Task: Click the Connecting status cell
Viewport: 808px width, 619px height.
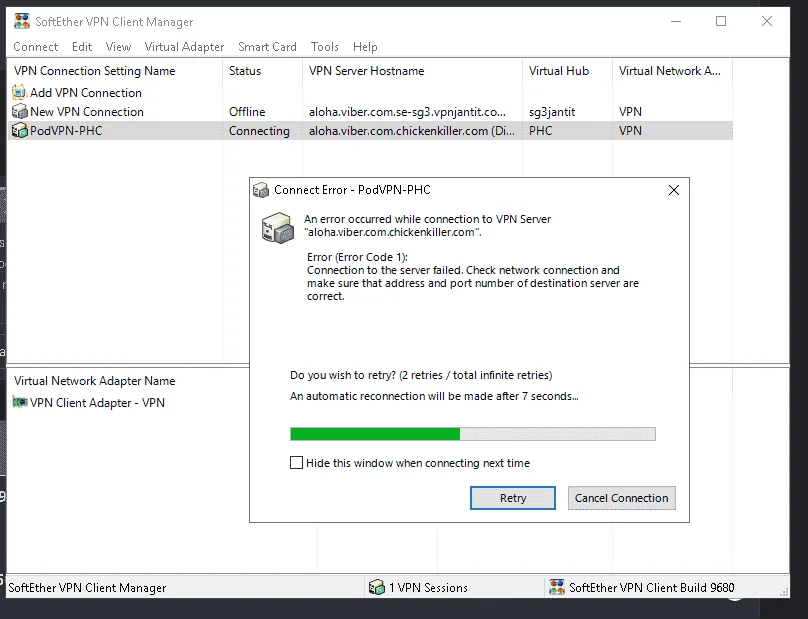Action: [x=259, y=131]
